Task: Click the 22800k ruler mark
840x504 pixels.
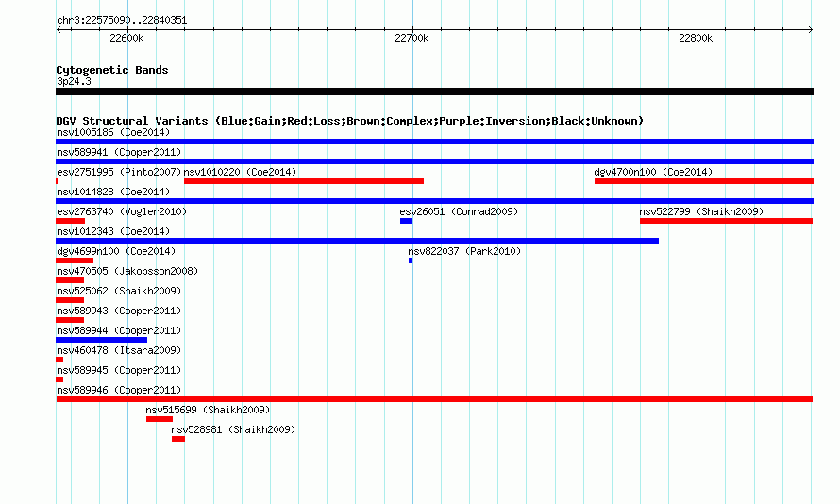Action: tap(696, 38)
